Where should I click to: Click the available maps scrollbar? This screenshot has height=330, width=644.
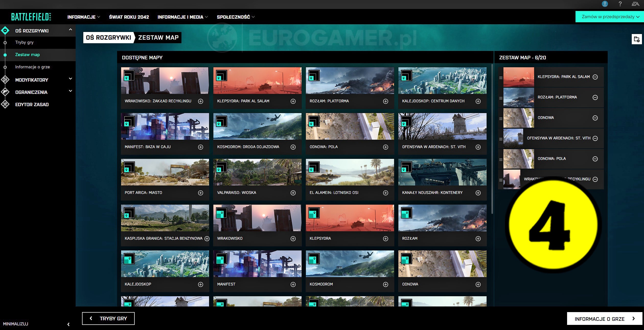492,139
